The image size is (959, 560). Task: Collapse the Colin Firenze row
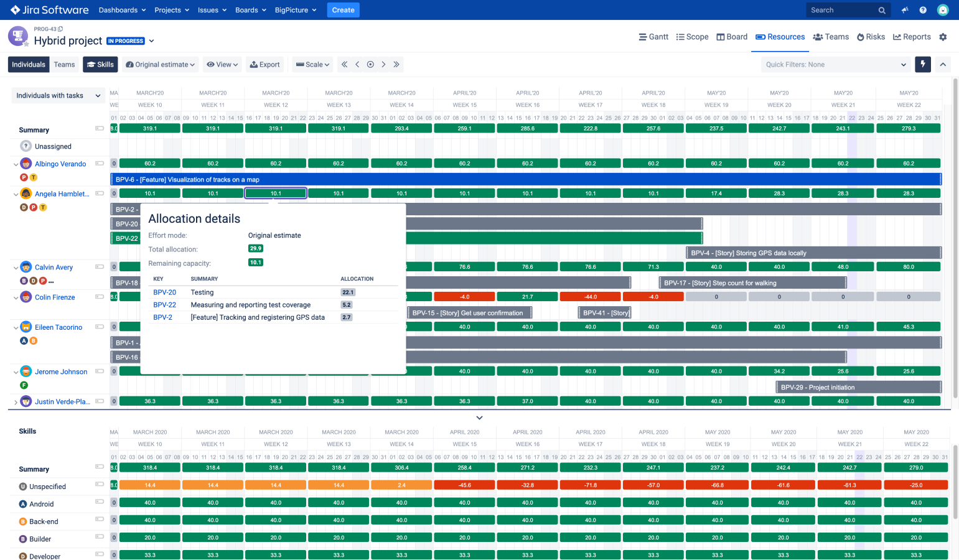click(16, 297)
